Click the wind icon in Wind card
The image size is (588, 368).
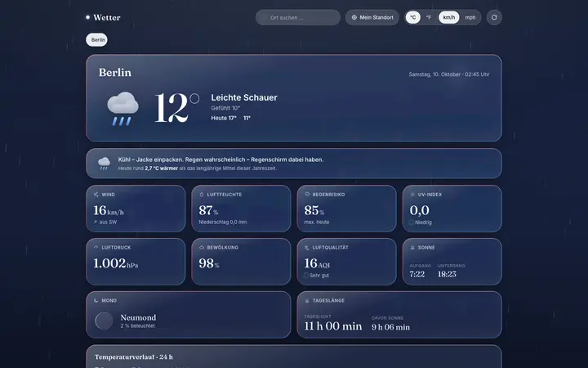click(96, 195)
